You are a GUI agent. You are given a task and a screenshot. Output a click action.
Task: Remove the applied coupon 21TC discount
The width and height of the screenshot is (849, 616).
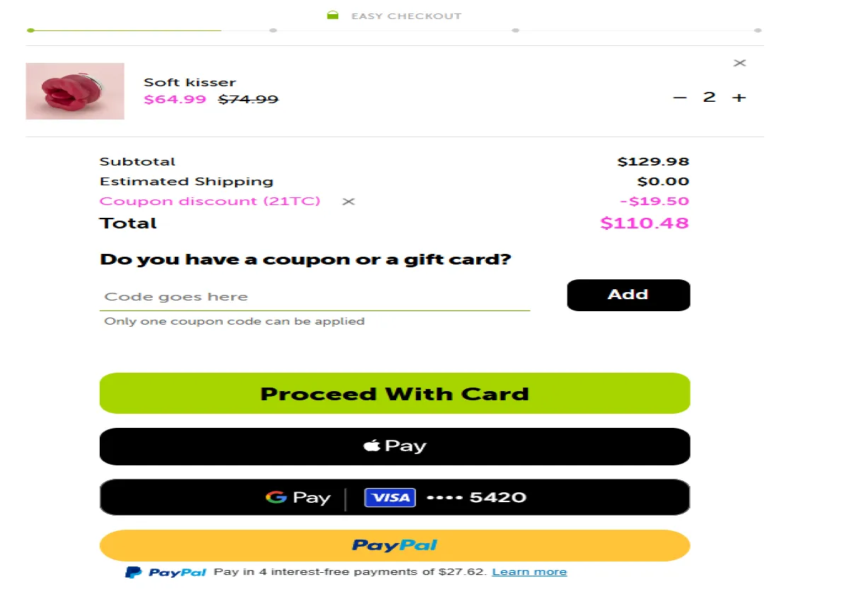point(348,201)
